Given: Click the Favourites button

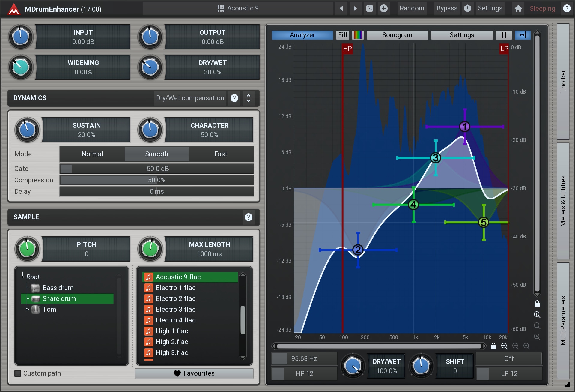Looking at the screenshot, I should 194,373.
